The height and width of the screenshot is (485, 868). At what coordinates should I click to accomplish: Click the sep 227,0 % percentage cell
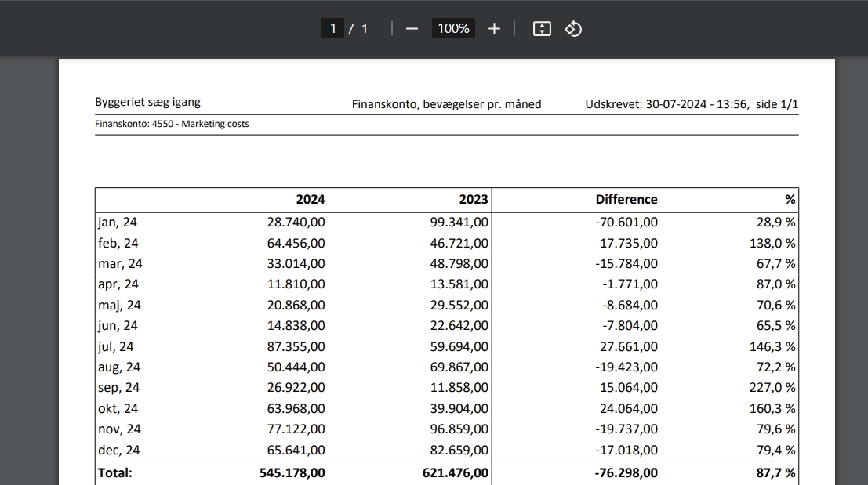(x=772, y=388)
